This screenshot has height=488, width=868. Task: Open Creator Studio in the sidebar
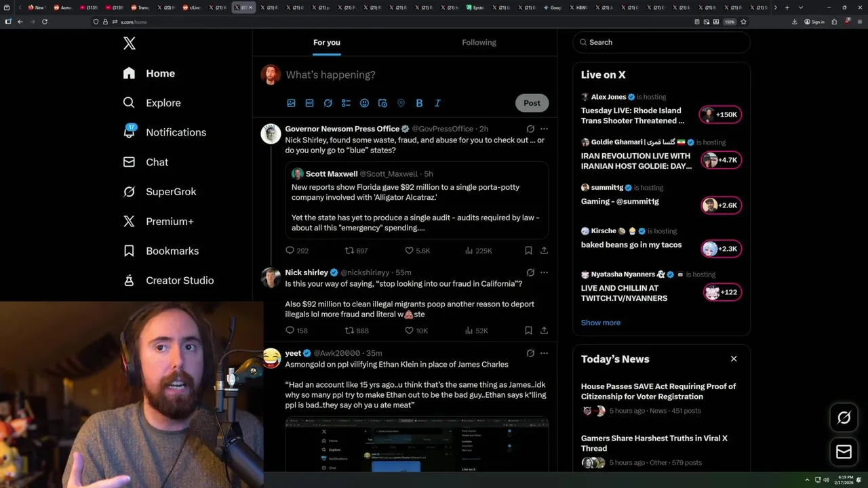click(x=168, y=281)
